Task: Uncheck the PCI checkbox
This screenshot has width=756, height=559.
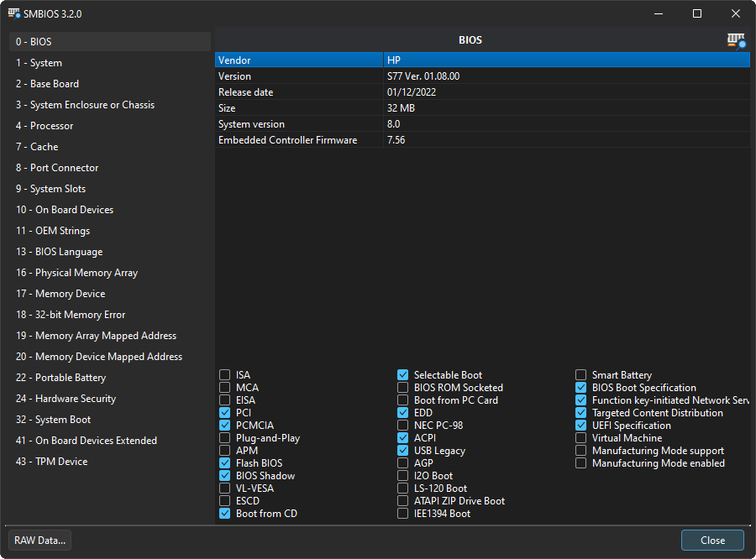Action: point(224,412)
